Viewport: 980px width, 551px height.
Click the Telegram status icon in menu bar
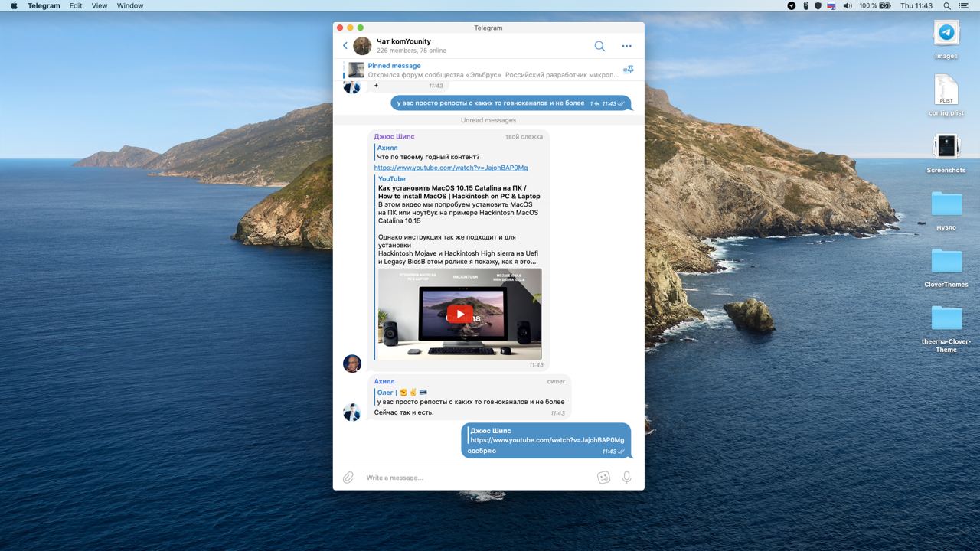click(792, 5)
